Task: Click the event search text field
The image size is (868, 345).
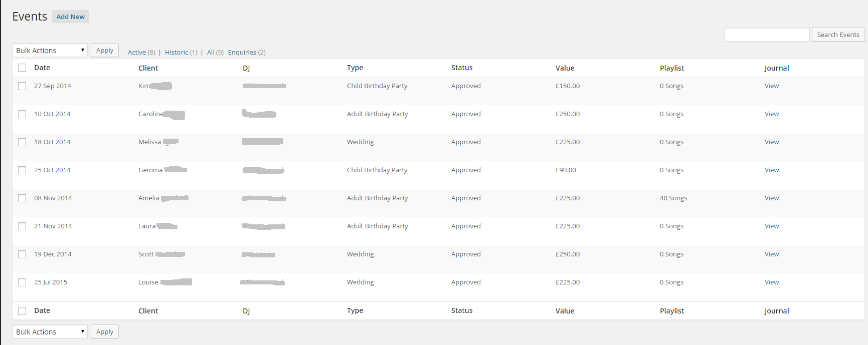Action: [767, 35]
